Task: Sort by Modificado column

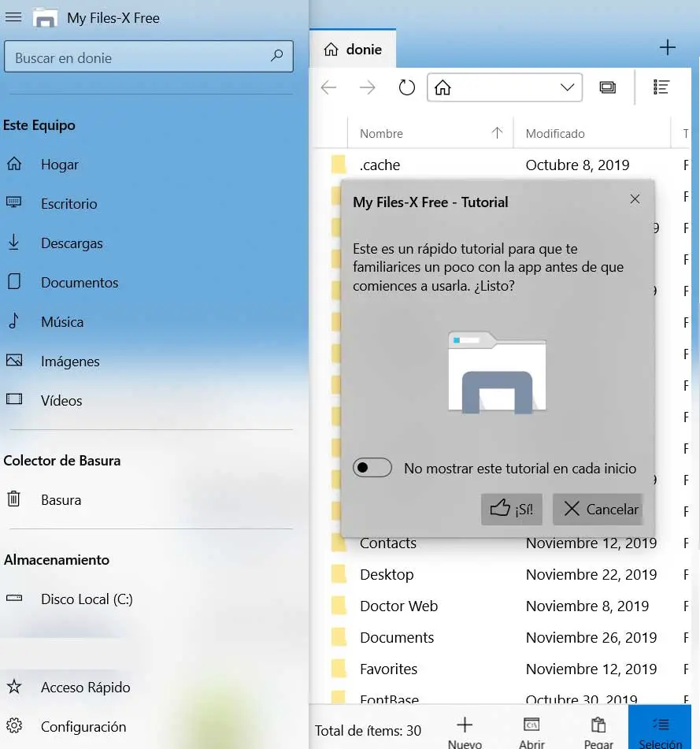Action: pyautogui.click(x=555, y=133)
